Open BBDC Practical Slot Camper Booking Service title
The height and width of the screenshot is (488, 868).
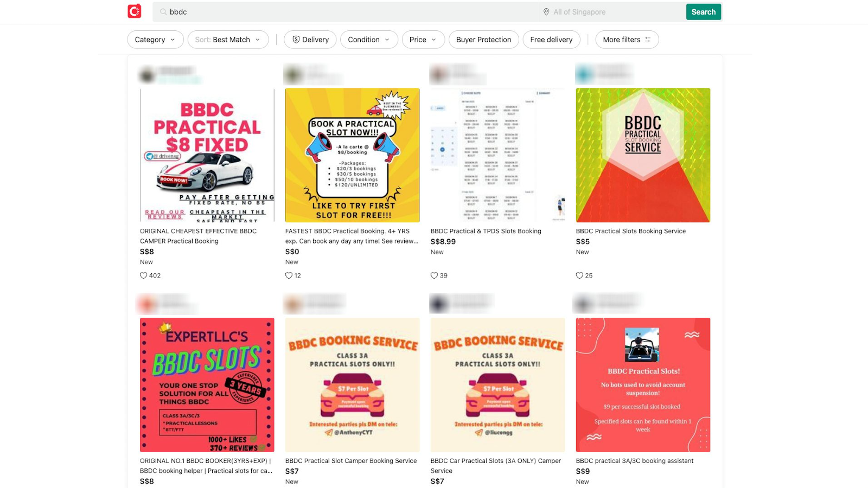point(351,461)
